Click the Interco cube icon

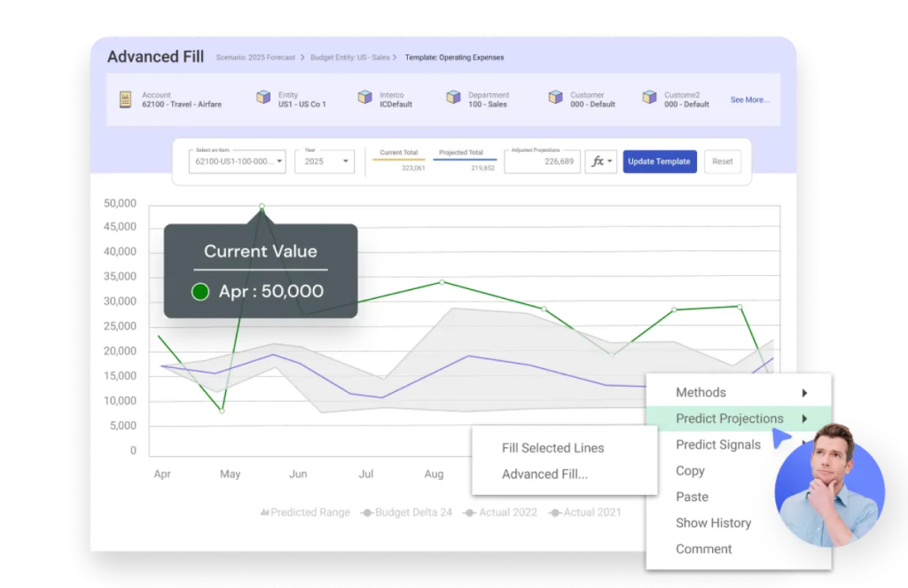pos(364,98)
